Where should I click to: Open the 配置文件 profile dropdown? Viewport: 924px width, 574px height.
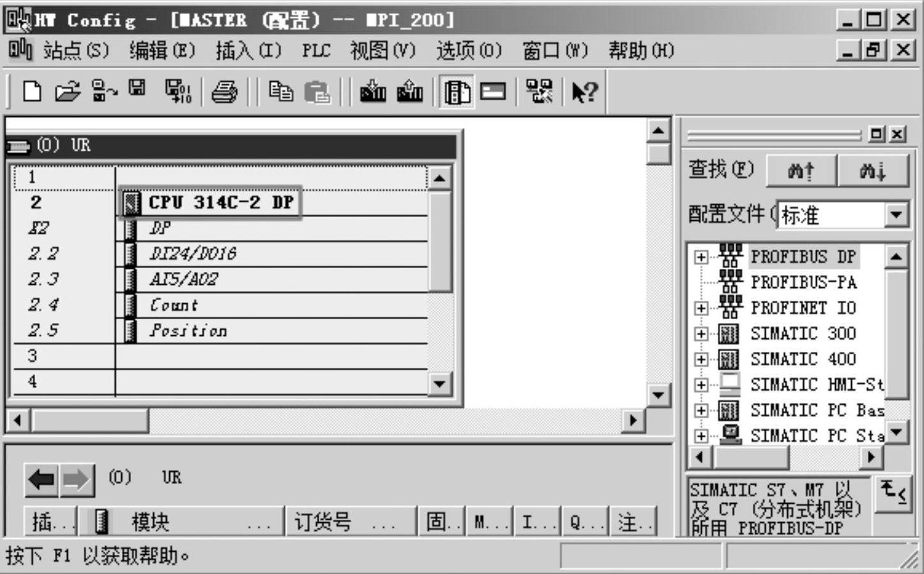pyautogui.click(x=896, y=215)
